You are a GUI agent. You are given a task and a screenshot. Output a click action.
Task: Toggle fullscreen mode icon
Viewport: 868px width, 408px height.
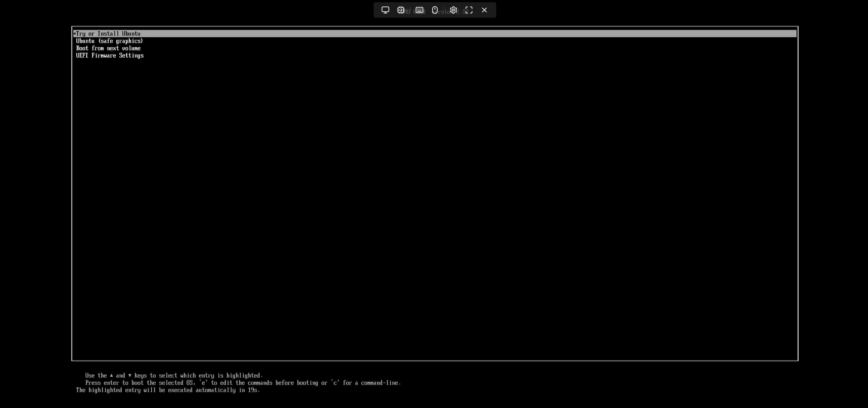coord(469,10)
